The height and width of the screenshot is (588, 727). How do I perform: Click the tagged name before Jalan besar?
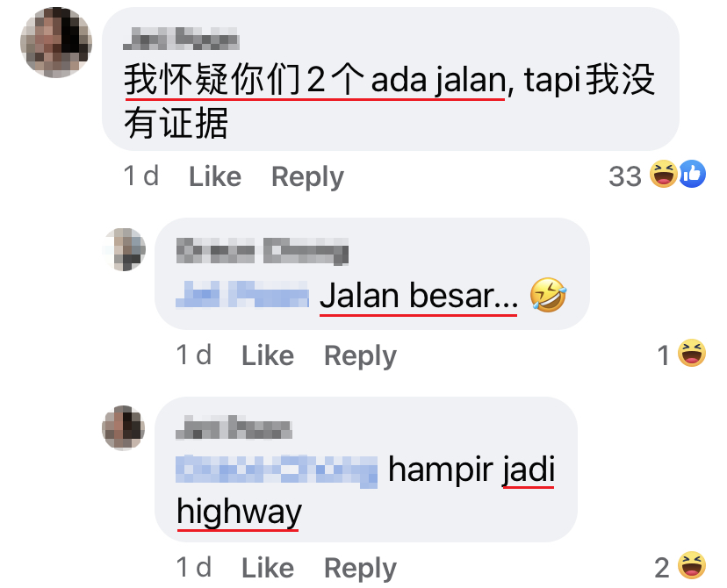coord(242,294)
